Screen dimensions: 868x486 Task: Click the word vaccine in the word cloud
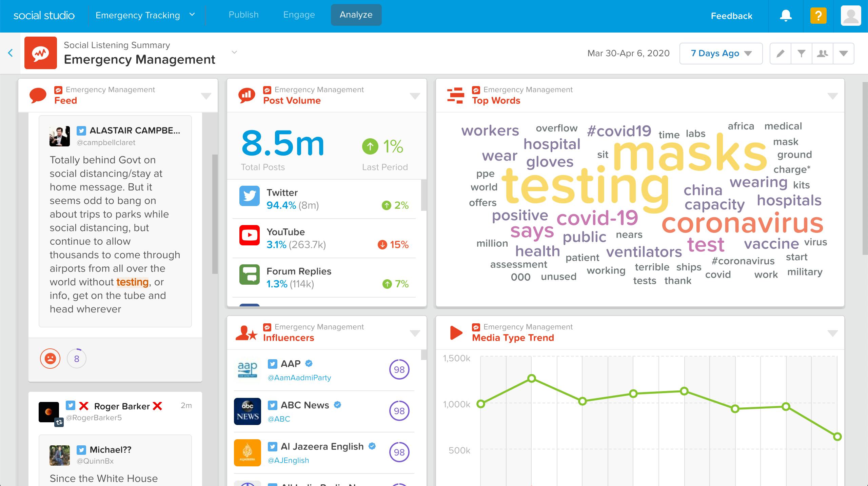[x=772, y=244]
